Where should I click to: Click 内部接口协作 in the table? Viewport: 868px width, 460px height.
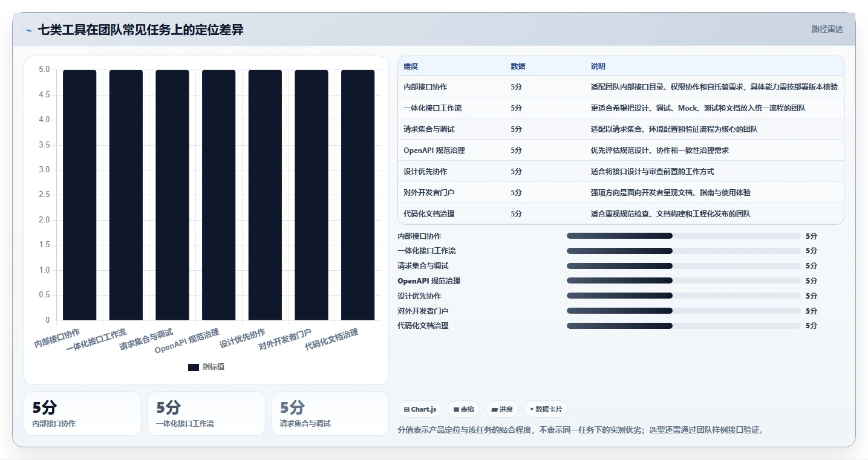pyautogui.click(x=425, y=87)
